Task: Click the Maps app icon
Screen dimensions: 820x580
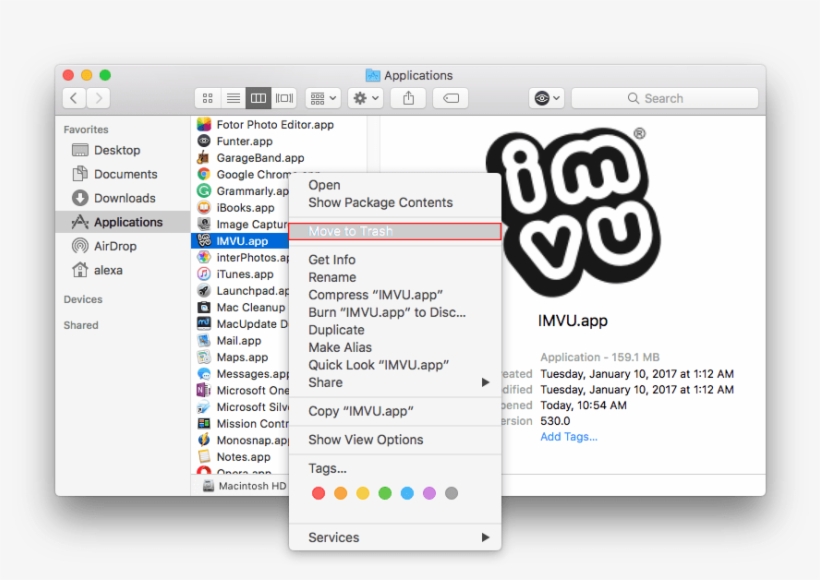Action: 204,357
